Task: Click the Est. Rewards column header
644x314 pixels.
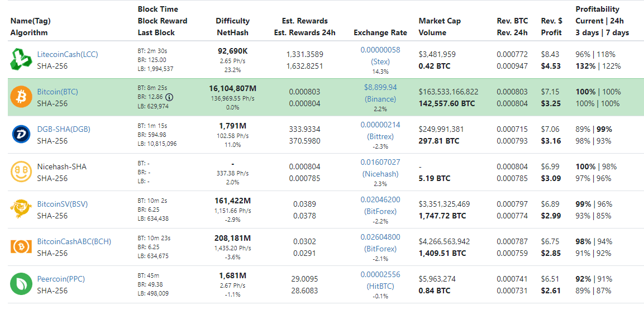Action: [305, 21]
